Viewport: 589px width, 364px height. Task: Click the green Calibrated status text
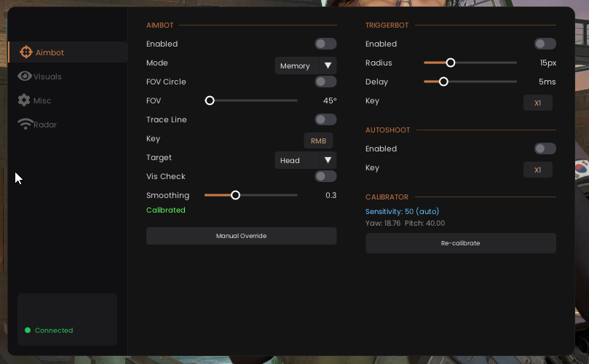click(x=166, y=210)
